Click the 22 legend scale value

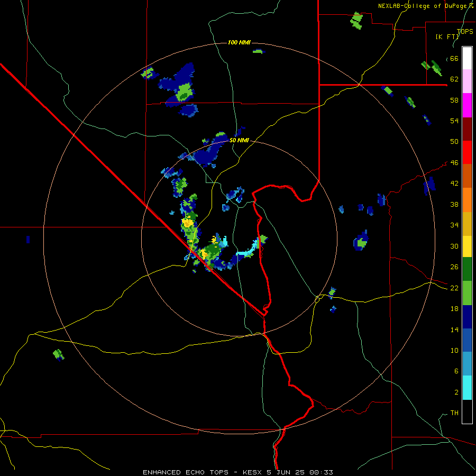[x=454, y=288]
